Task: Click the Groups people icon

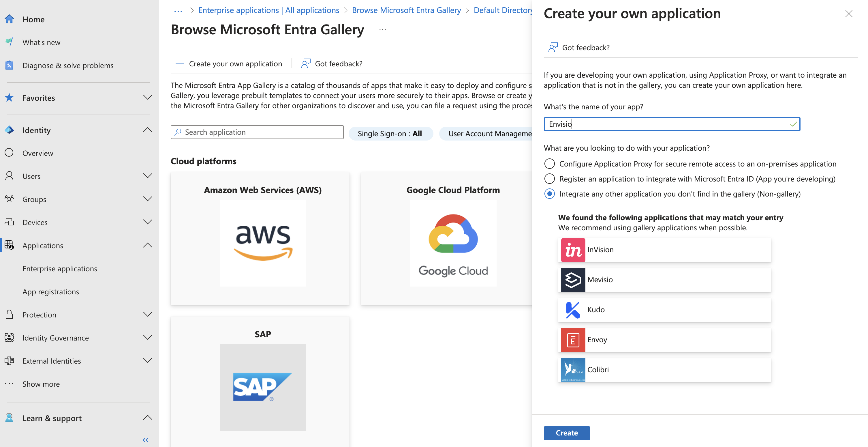Action: (x=10, y=199)
